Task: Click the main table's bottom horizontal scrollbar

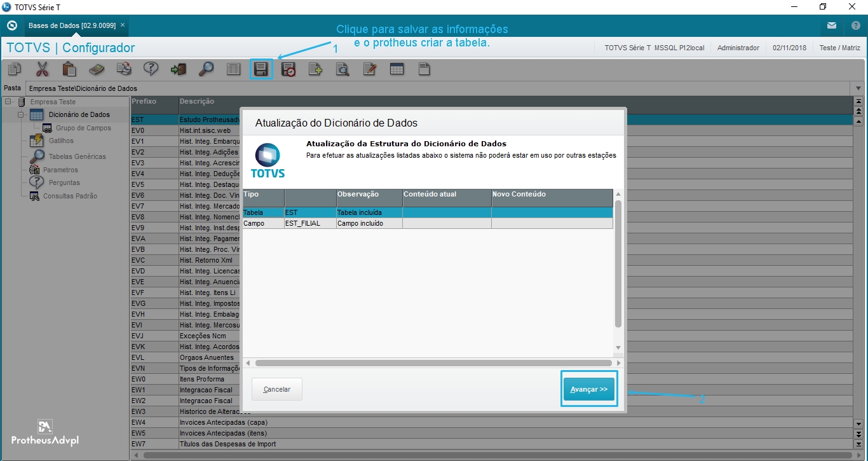Action: click(497, 455)
